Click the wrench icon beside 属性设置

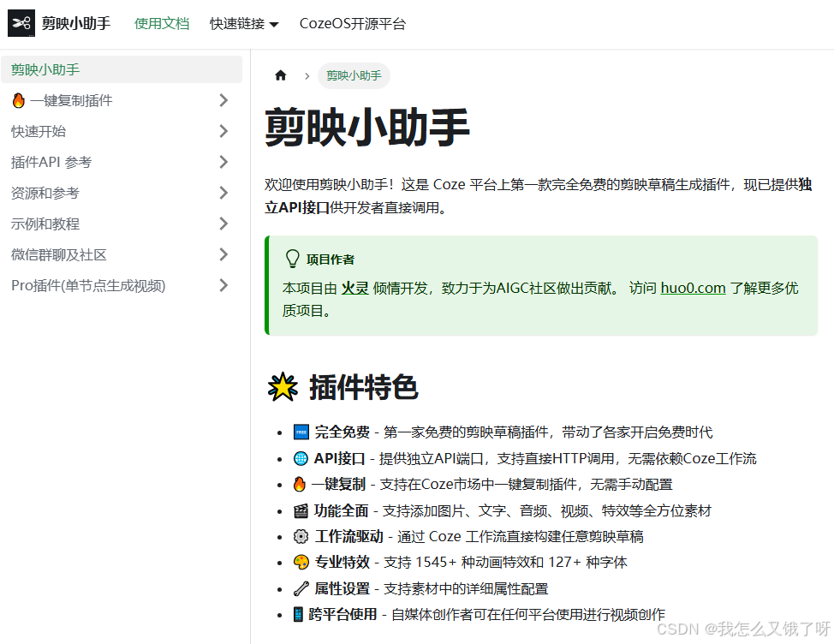301,588
